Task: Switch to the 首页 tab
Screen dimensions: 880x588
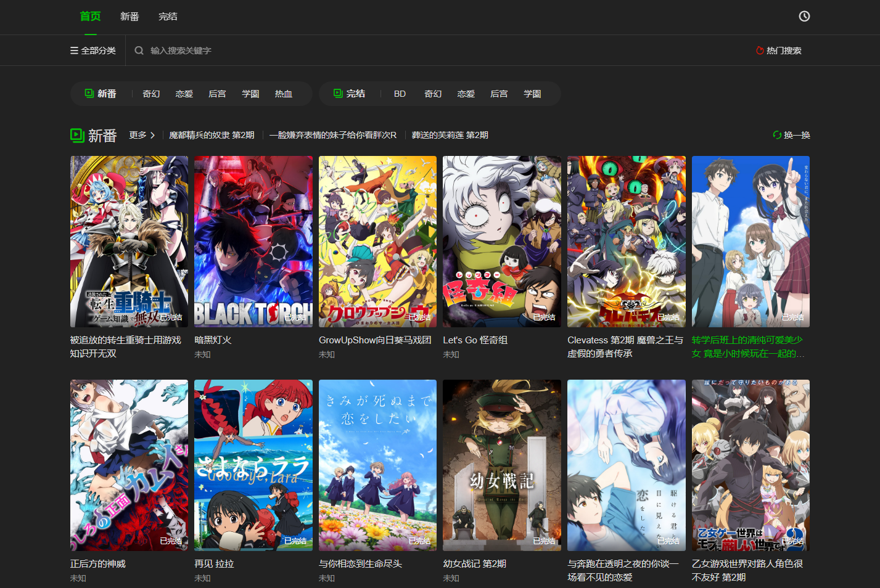Action: pos(90,17)
